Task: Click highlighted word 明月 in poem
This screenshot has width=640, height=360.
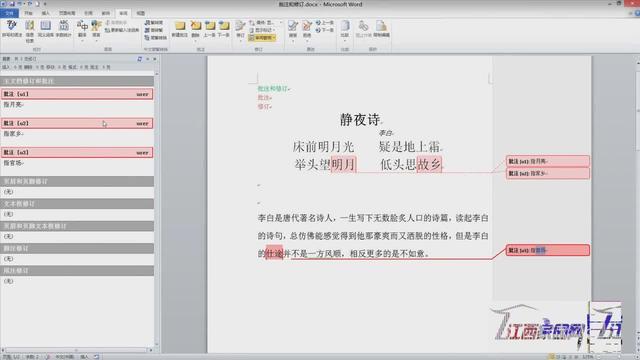Action: pyautogui.click(x=343, y=164)
